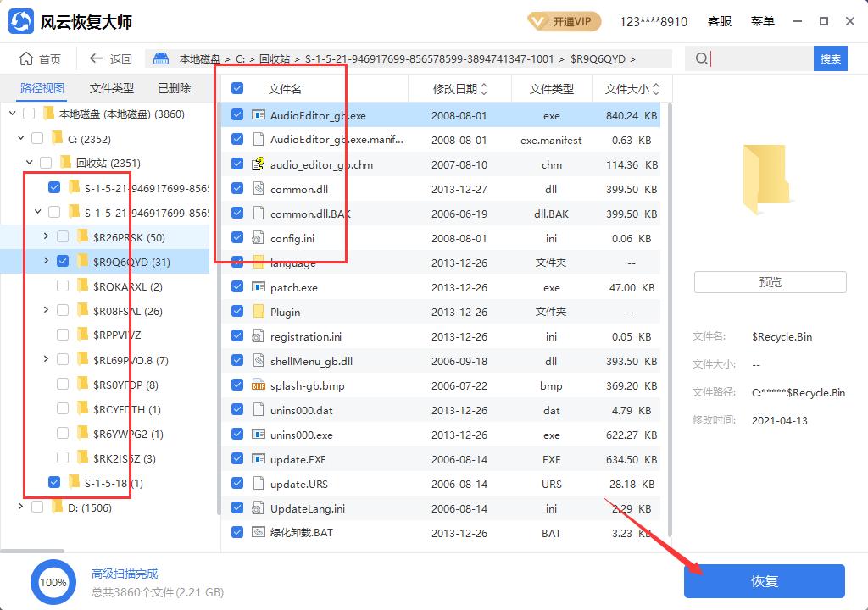Screen dimensions: 868x610
Task: Switch to the 文件类型 tab
Action: [x=111, y=87]
